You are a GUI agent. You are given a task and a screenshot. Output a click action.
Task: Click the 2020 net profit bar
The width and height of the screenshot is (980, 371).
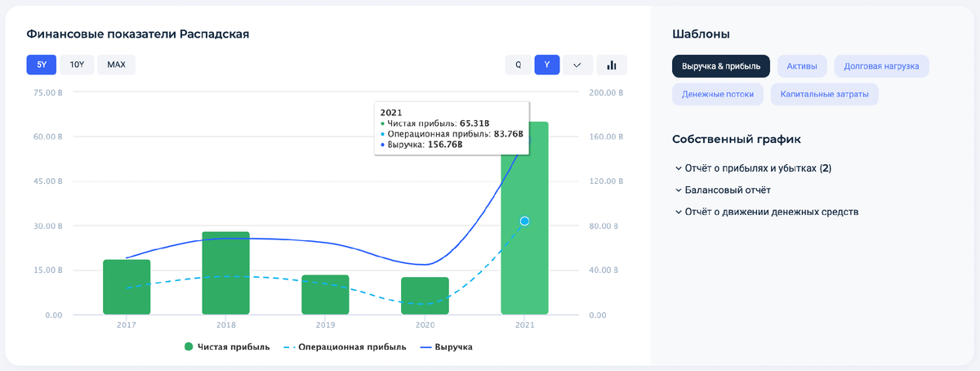(425, 296)
